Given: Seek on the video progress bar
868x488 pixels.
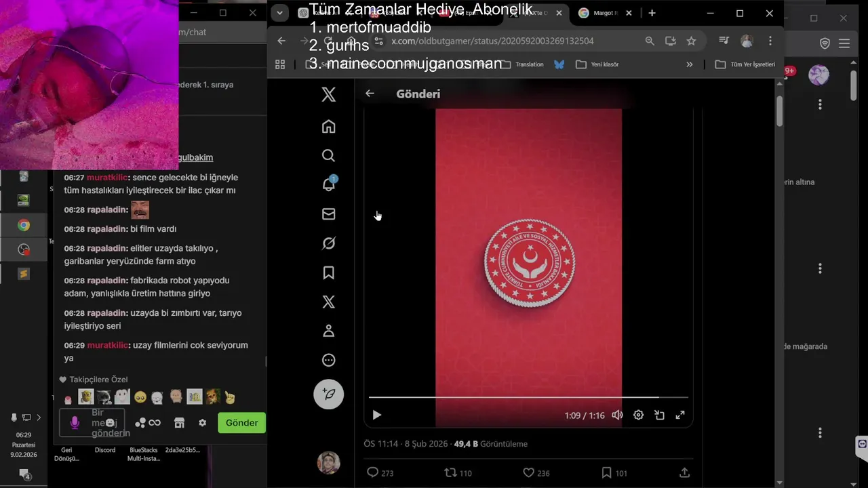Looking at the screenshot, I should tap(528, 397).
